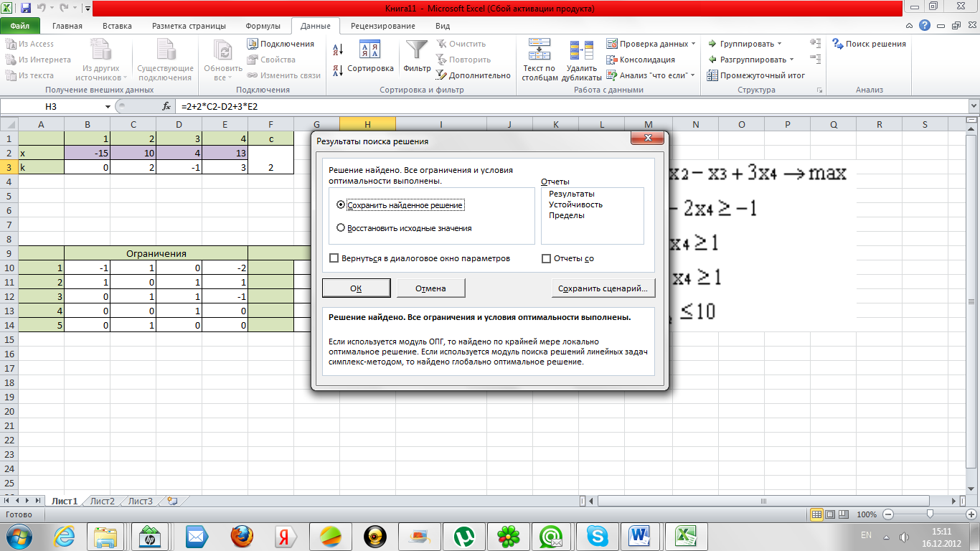Close the Результаты поиска решения dialog
This screenshot has width=980, height=551.
(648, 138)
